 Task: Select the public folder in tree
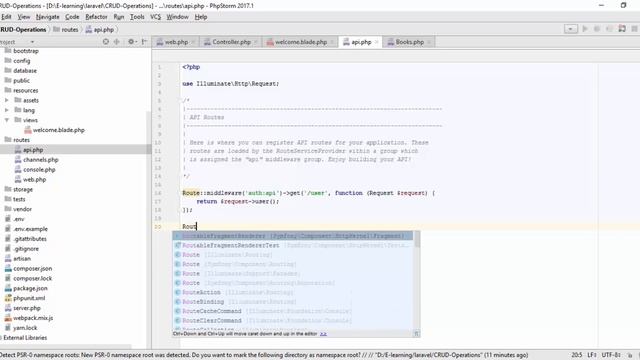[x=21, y=80]
